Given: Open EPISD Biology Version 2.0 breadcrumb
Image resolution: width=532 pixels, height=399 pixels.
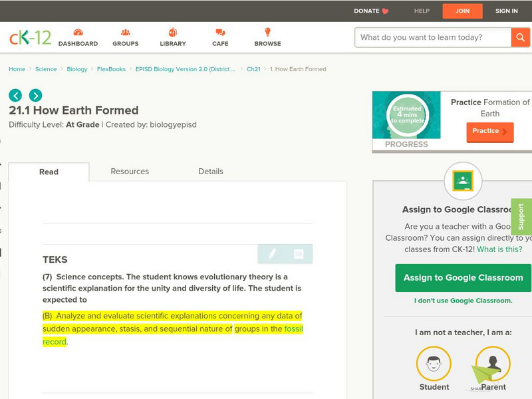Looking at the screenshot, I should pyautogui.click(x=186, y=69).
